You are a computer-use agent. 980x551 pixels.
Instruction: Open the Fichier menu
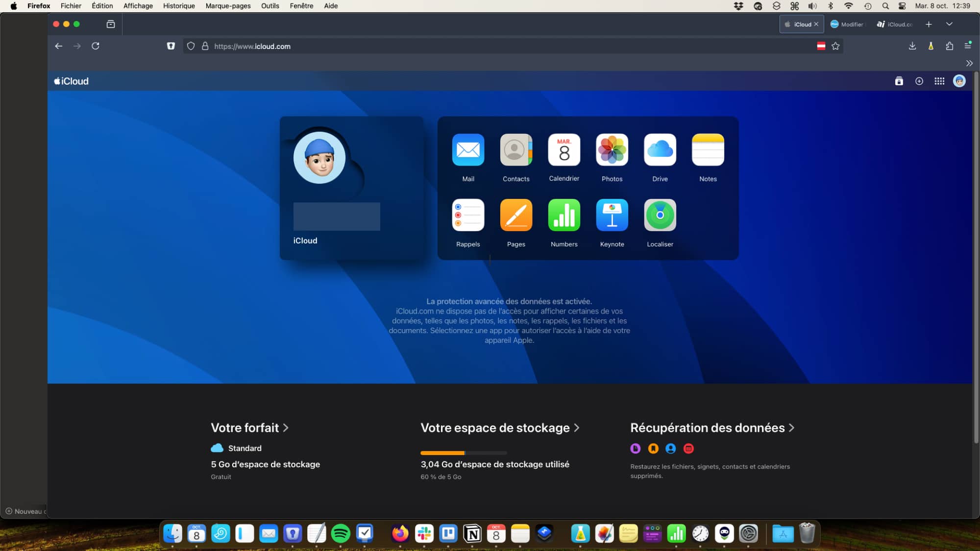tap(71, 6)
